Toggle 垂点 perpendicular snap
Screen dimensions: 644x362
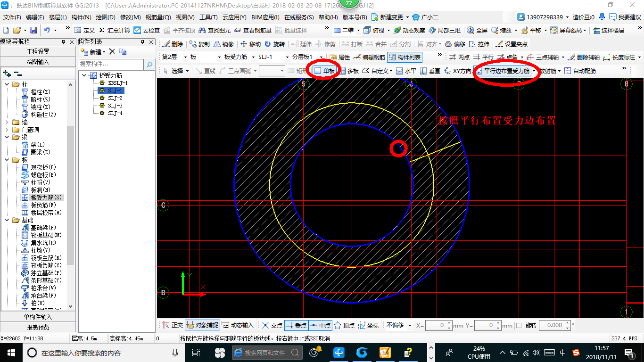(296, 325)
